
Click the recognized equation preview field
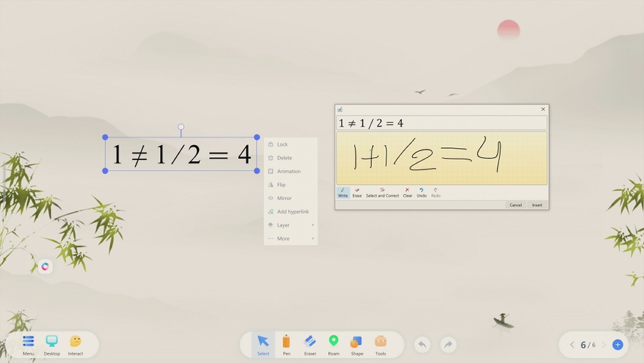442,123
